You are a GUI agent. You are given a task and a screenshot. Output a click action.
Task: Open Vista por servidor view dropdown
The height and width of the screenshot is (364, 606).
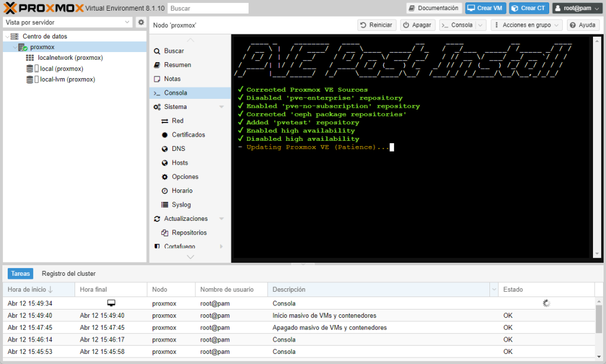tap(68, 22)
